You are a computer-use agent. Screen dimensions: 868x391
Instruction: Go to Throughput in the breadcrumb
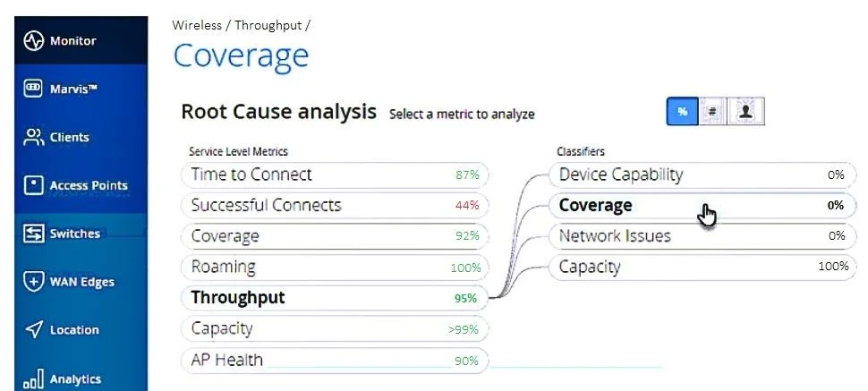click(268, 25)
